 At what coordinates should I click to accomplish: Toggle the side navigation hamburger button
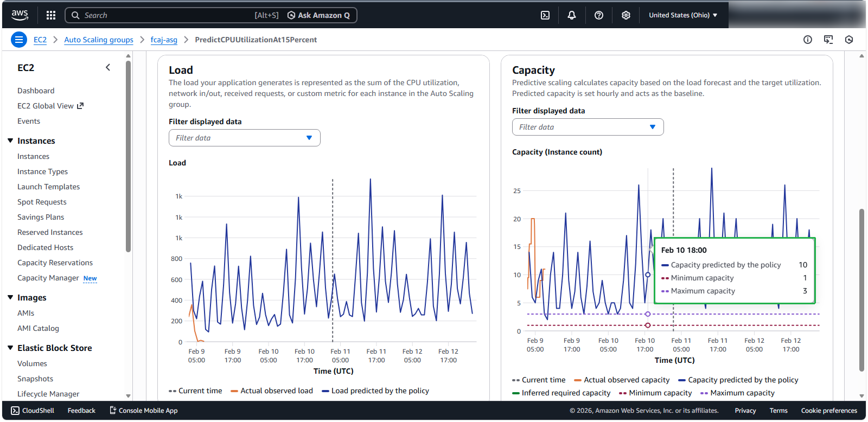point(19,40)
